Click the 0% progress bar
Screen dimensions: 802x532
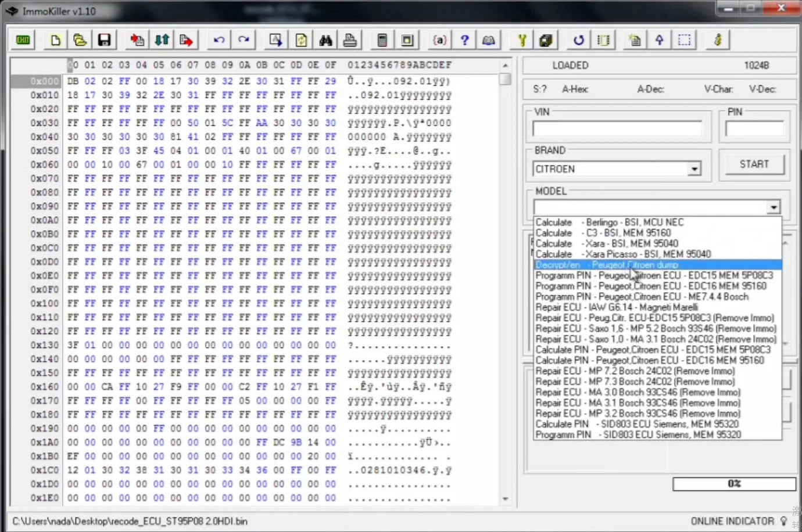tap(734, 483)
